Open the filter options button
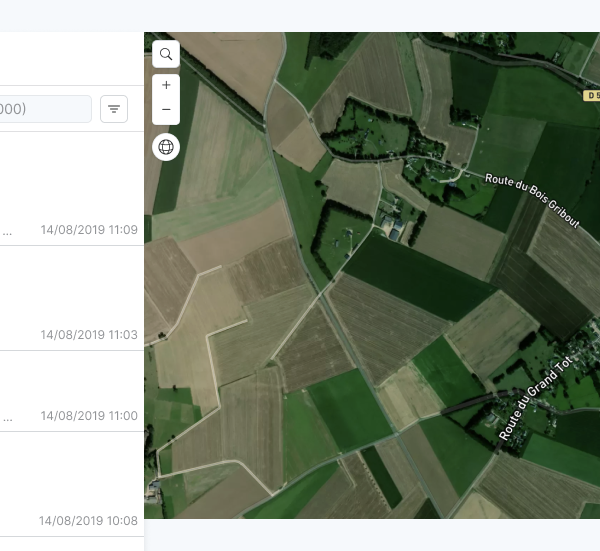 tap(114, 109)
